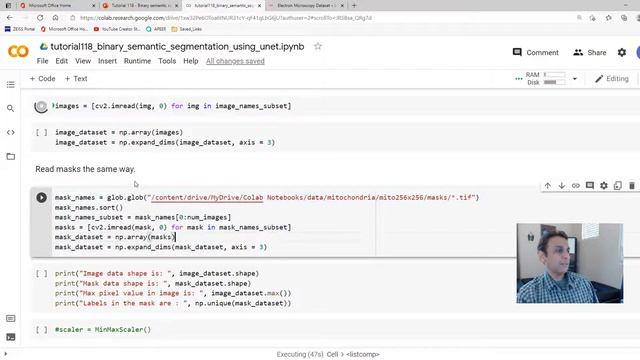Select the MinMaxScaler cell run bracket
Viewport: 640px width, 360px height.
click(41, 329)
